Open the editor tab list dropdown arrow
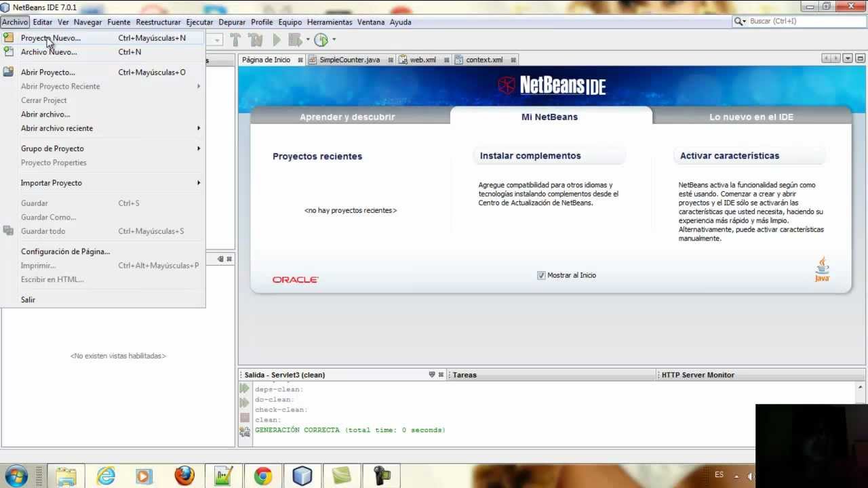The height and width of the screenshot is (488, 868). point(848,59)
